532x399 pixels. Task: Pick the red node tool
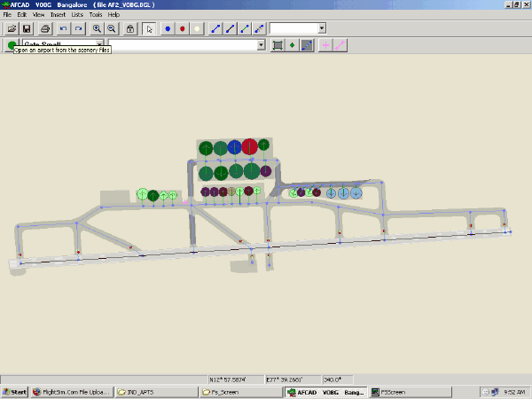(182, 28)
